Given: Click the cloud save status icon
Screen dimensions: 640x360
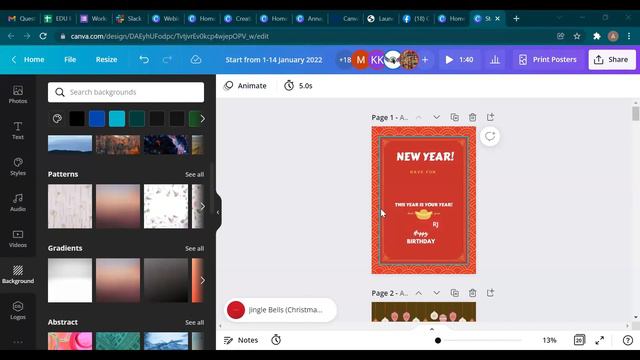Looking at the screenshot, I should (196, 60).
